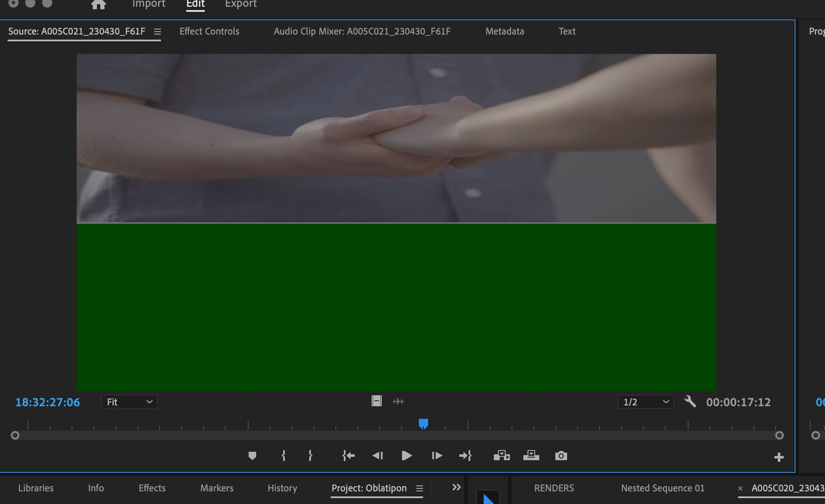Open the Export workspace tab
The height and width of the screenshot is (504, 825).
(241, 4)
